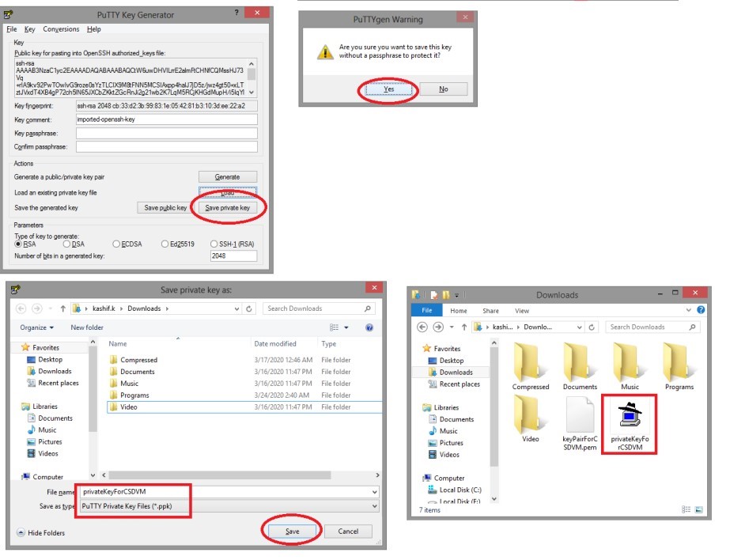Open Organize dropdown in Save dialog

(x=37, y=327)
